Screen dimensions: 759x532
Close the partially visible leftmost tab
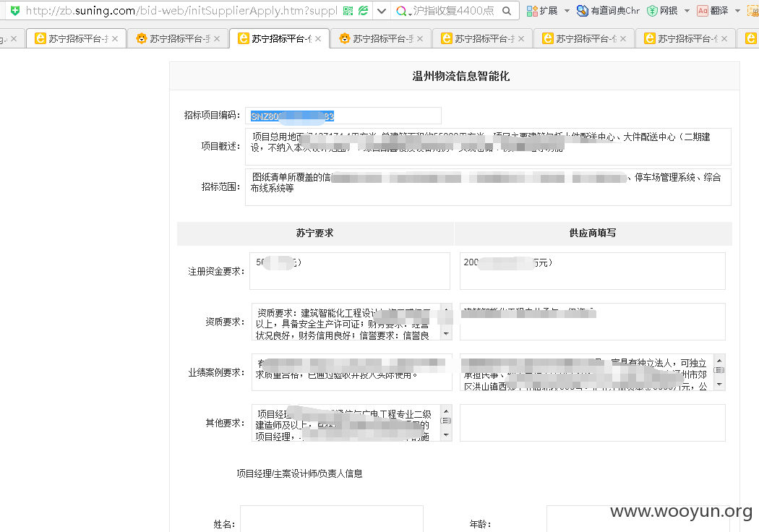click(x=14, y=39)
